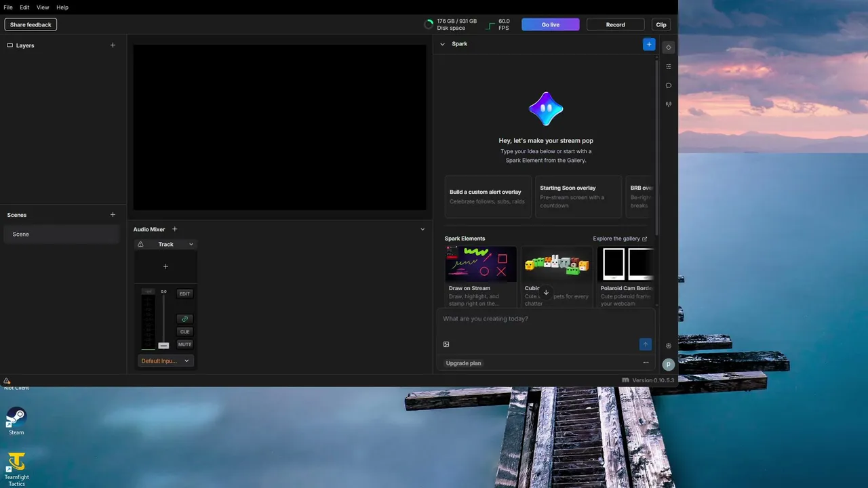868x488 pixels.
Task: Open the profile avatar labeled P
Action: (x=669, y=365)
